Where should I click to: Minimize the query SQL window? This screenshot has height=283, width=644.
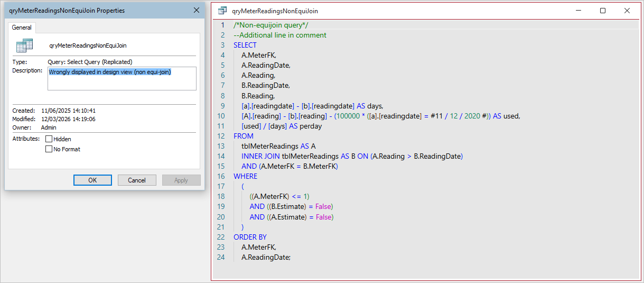[x=578, y=11]
